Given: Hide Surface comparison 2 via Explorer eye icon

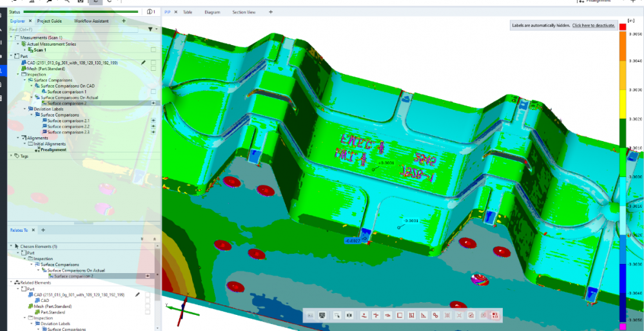Looking at the screenshot, I should point(153,104).
